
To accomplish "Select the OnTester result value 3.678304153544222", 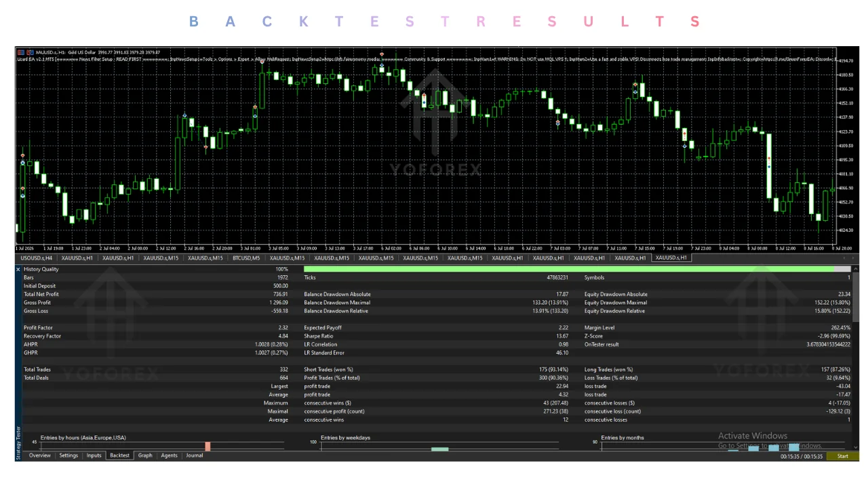I will (829, 344).
